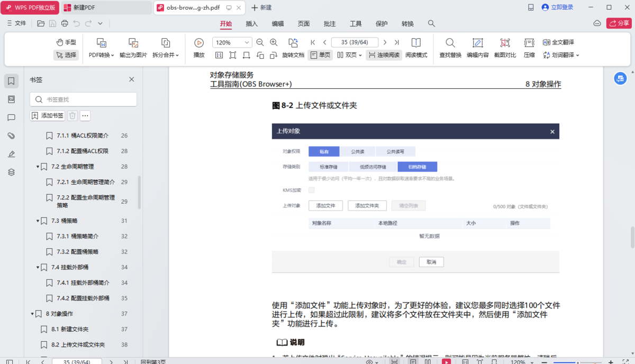Viewport: 635px width, 364px height.
Task: Switch to the 插入 ribbon tab
Action: pos(252,24)
